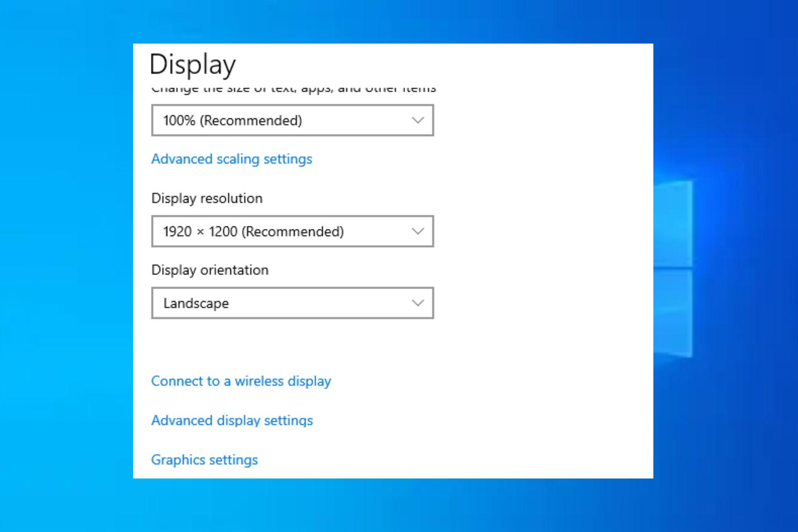Click the Display page heading
798x532 pixels.
point(192,65)
